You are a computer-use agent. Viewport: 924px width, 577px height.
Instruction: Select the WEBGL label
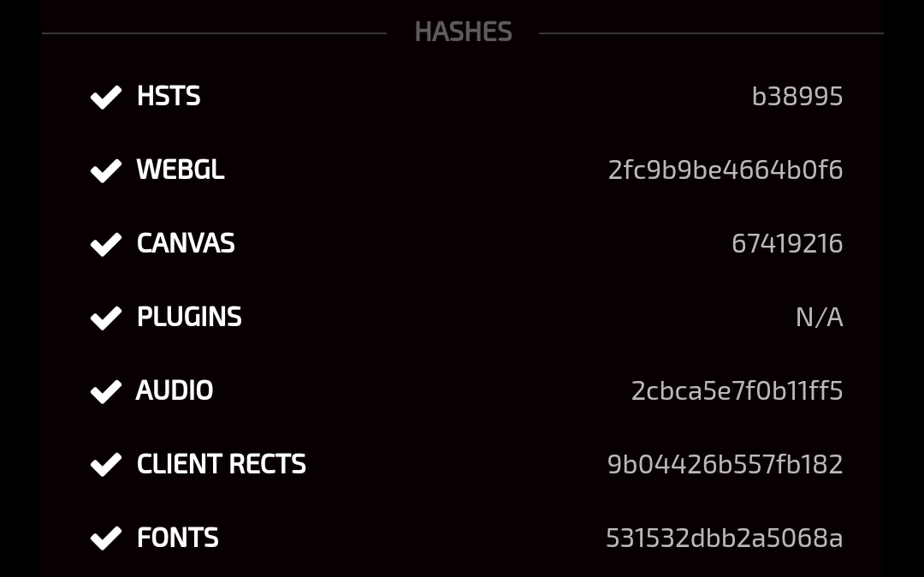181,170
